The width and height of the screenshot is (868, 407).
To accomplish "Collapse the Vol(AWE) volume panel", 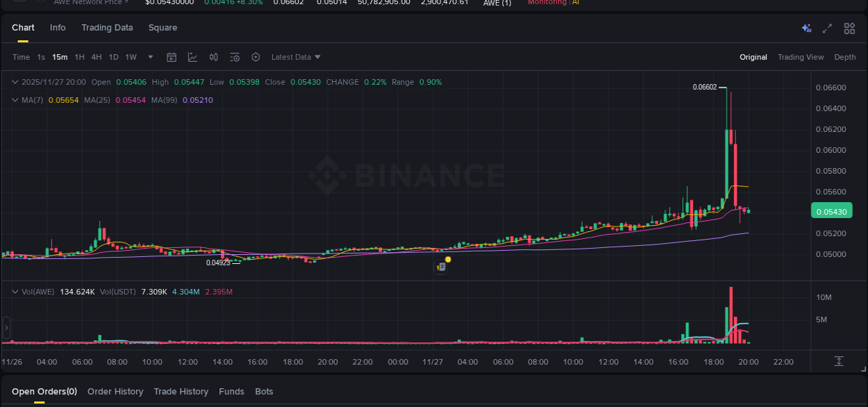I will [x=15, y=292].
